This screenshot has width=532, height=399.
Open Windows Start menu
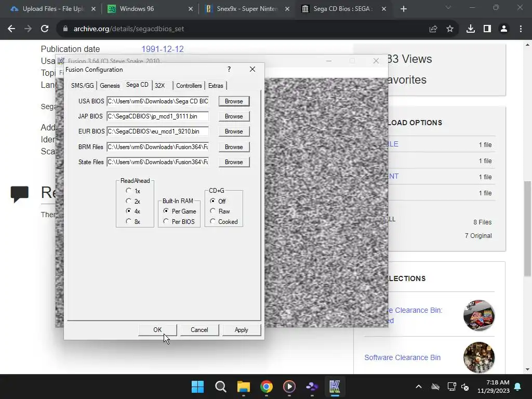coord(197,387)
